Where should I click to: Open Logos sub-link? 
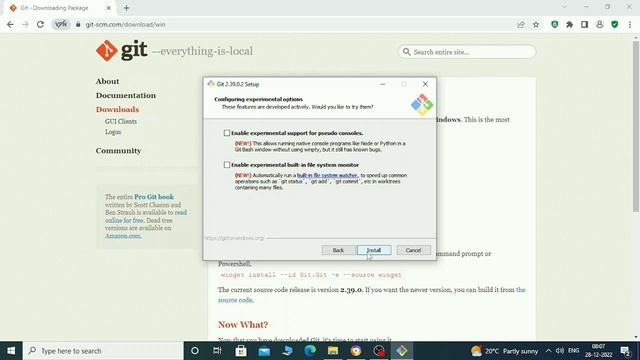(113, 132)
